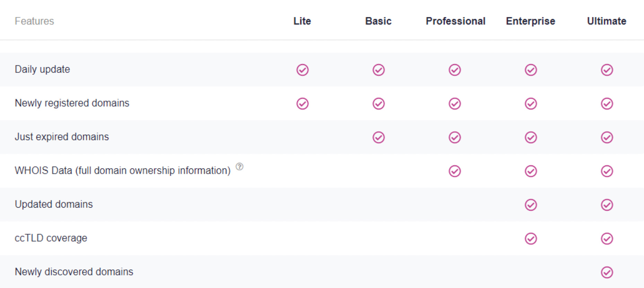Click Enterprise checkmark for Just expired domains
This screenshot has width=644, height=288.
pos(531,138)
